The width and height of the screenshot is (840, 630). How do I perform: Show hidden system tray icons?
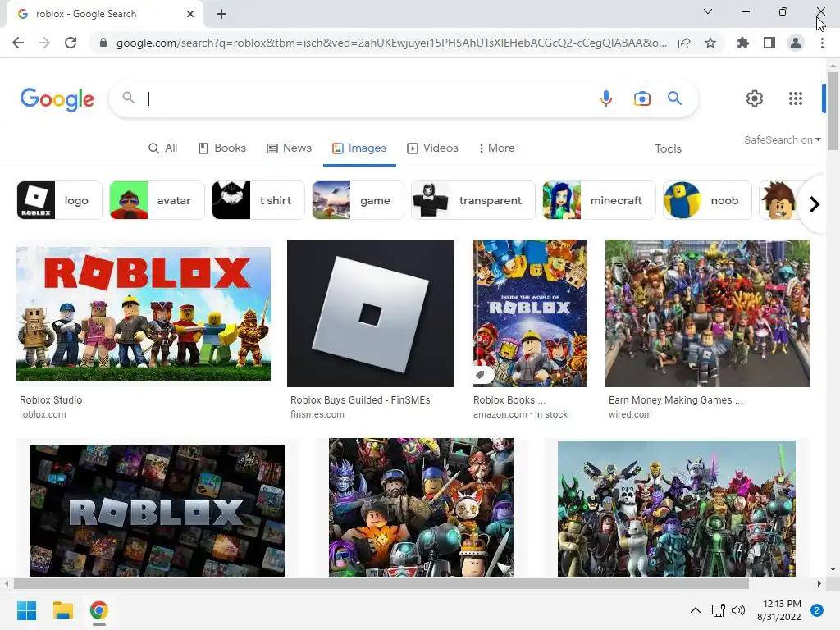pyautogui.click(x=695, y=610)
